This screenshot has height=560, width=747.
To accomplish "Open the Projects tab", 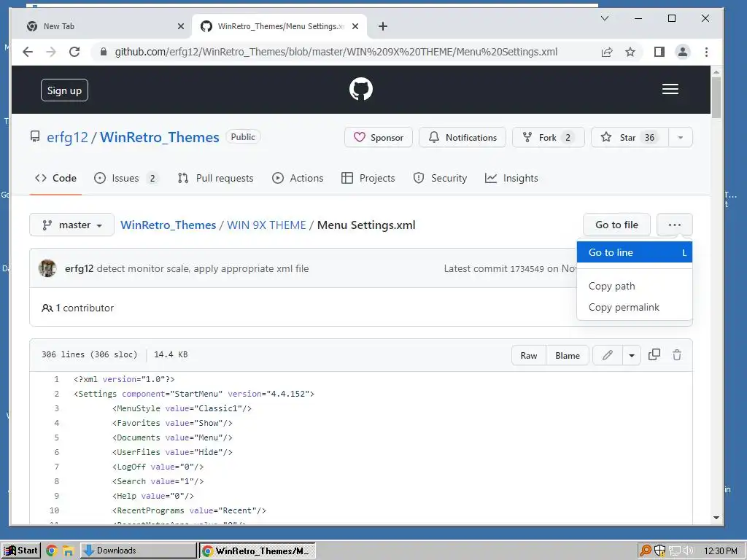I will coord(368,178).
